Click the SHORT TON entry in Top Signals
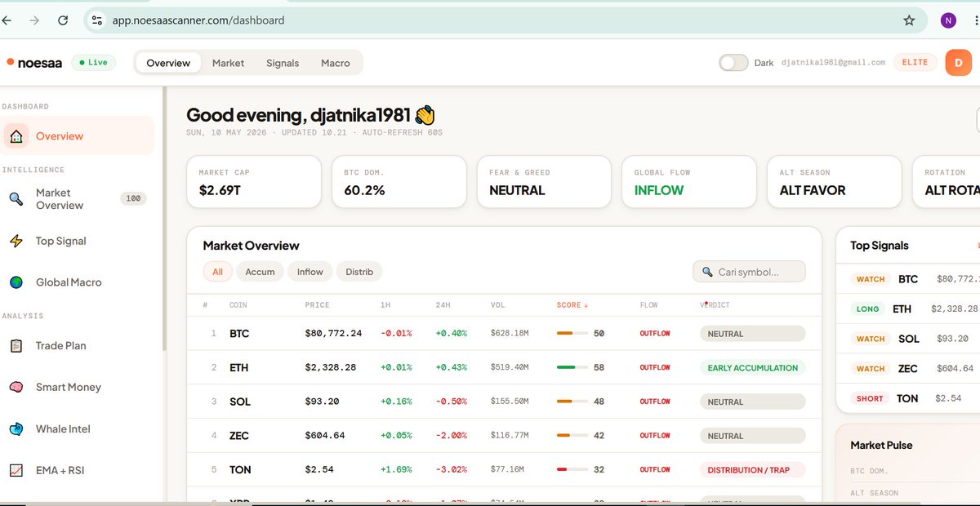This screenshot has width=980, height=506. pos(908,398)
